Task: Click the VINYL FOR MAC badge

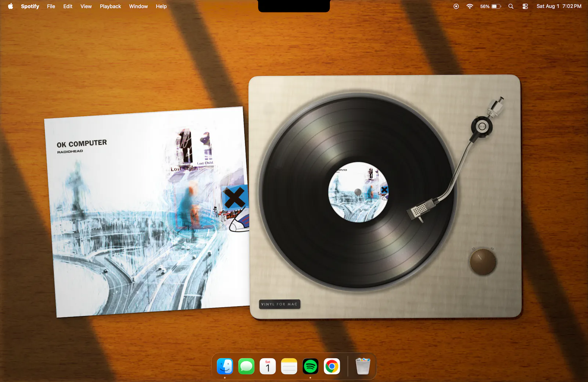Action: [x=280, y=304]
